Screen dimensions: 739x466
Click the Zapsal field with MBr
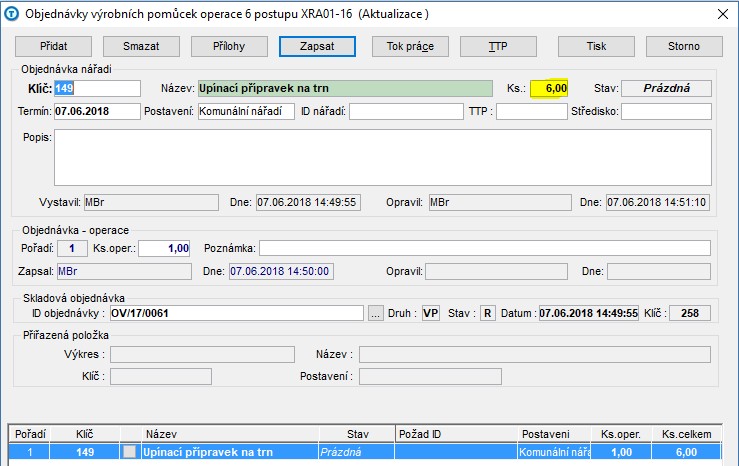tap(124, 271)
